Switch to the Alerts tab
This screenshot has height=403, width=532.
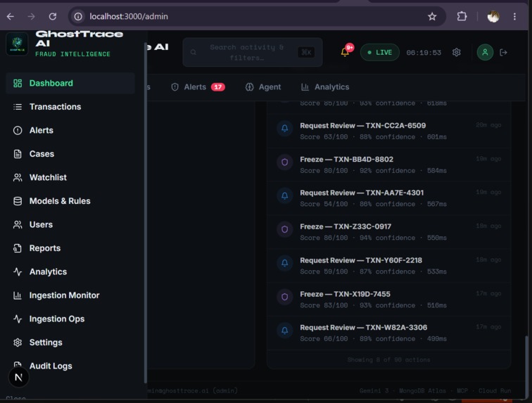pyautogui.click(x=198, y=87)
